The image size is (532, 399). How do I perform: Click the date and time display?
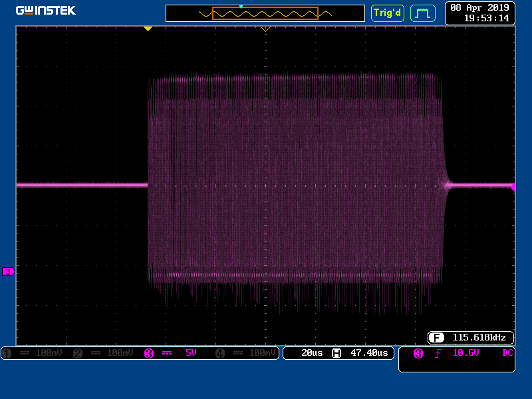(x=479, y=13)
